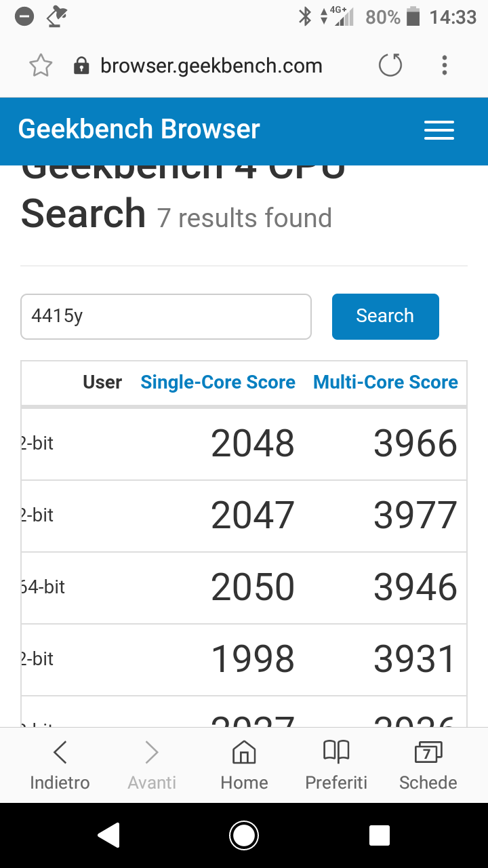Expand the Geekbench hamburger menu
The width and height of the screenshot is (488, 868).
(x=439, y=130)
